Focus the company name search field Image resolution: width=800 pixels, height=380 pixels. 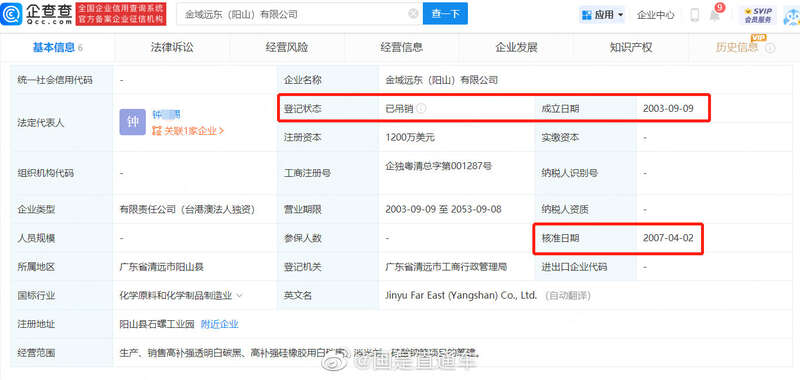(294, 14)
